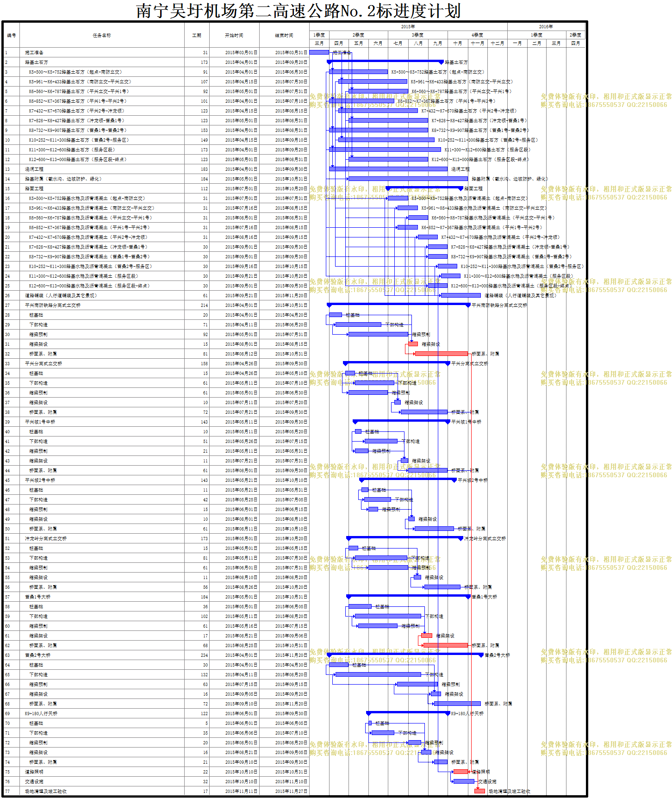This screenshot has height=798, width=672.
Task: Click the '四月' month header under 2016年
Action: [x=576, y=44]
